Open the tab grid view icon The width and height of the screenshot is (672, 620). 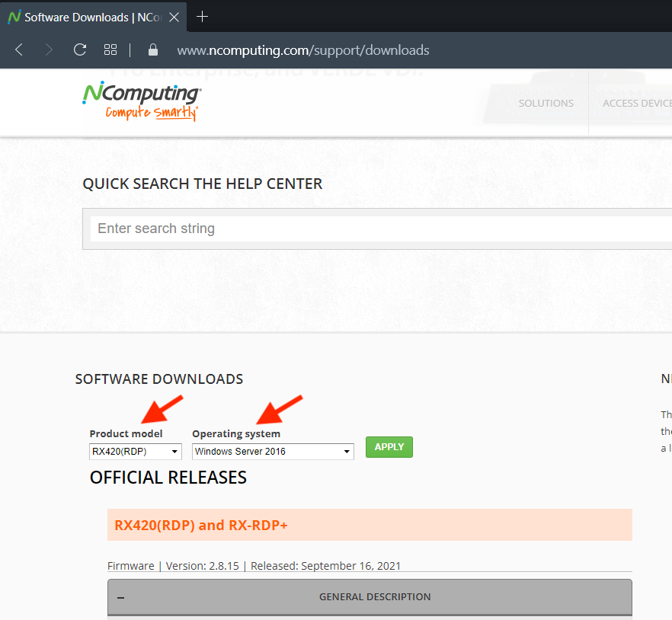click(x=110, y=50)
